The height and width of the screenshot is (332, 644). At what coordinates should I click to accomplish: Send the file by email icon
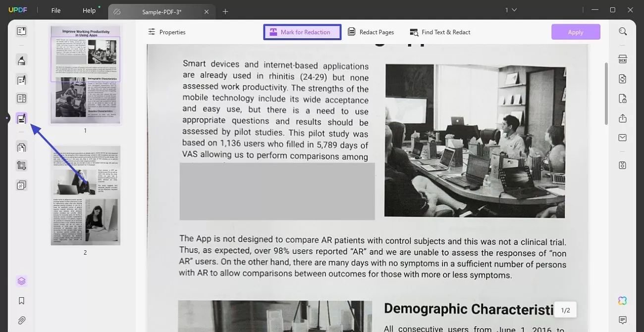point(623,138)
